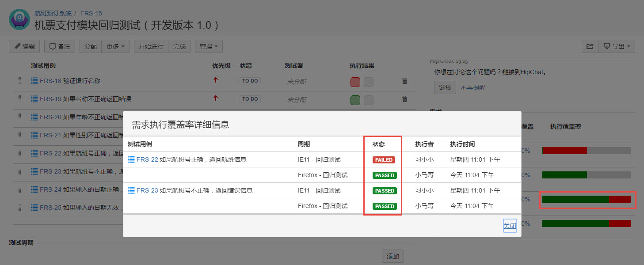Open the 更多 dropdown menu
644x265 pixels.
pyautogui.click(x=115, y=46)
